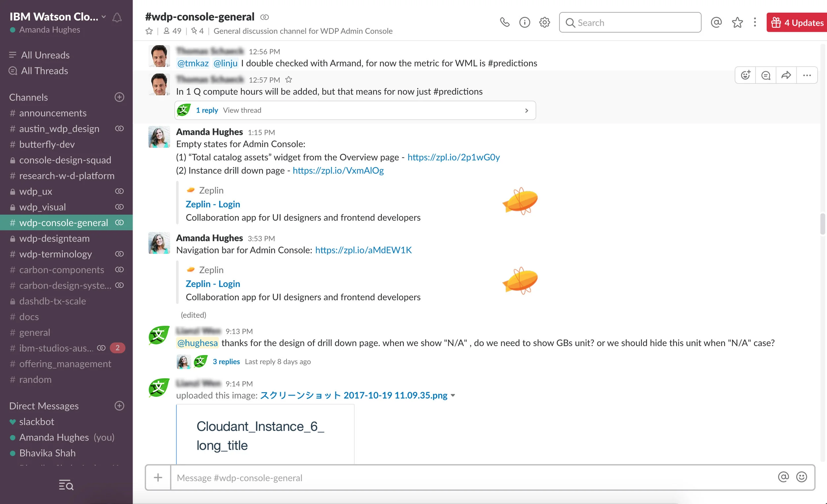The width and height of the screenshot is (827, 504).
Task: Click the Channels section header
Action: pos(28,97)
